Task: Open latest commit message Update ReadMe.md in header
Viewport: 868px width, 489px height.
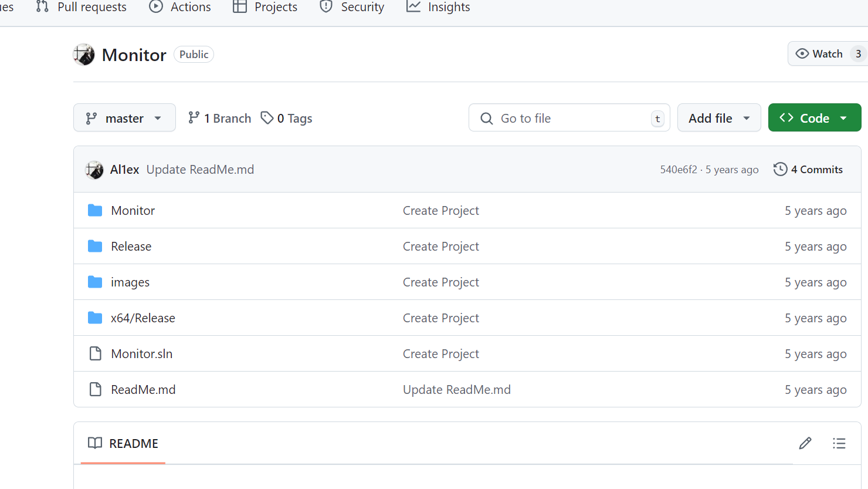Action: tap(200, 170)
